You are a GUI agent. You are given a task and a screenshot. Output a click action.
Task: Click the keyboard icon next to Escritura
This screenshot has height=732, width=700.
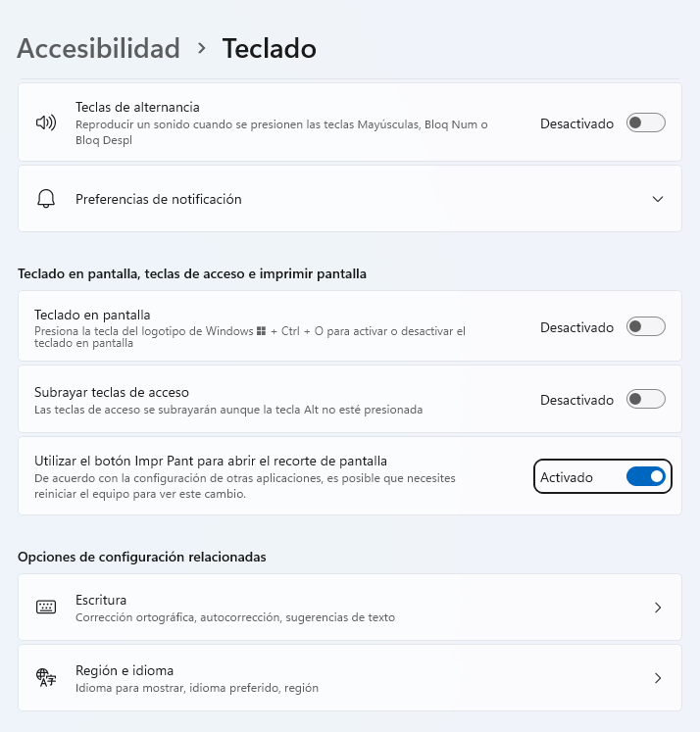46,608
